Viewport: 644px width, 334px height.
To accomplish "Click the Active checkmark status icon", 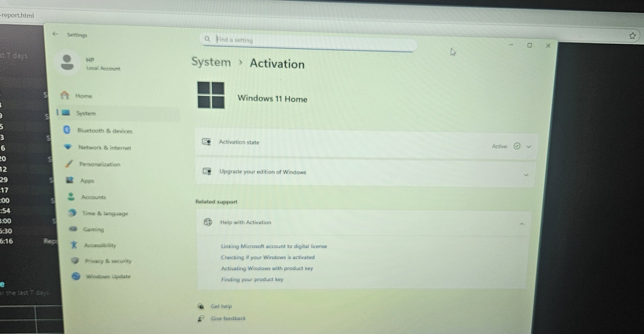I will pyautogui.click(x=517, y=146).
